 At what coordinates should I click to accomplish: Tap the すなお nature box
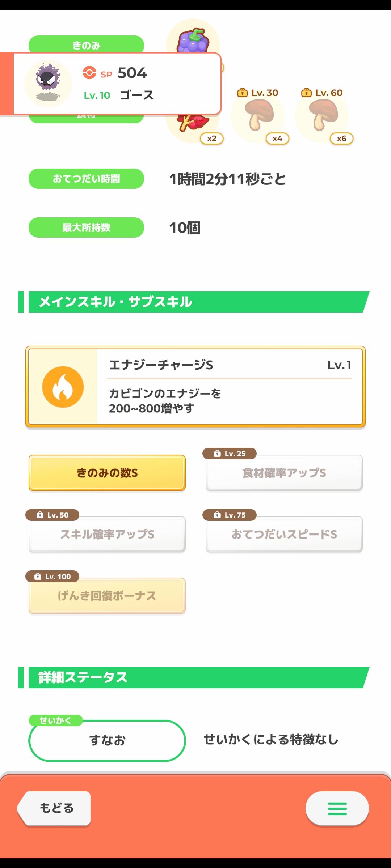[107, 741]
